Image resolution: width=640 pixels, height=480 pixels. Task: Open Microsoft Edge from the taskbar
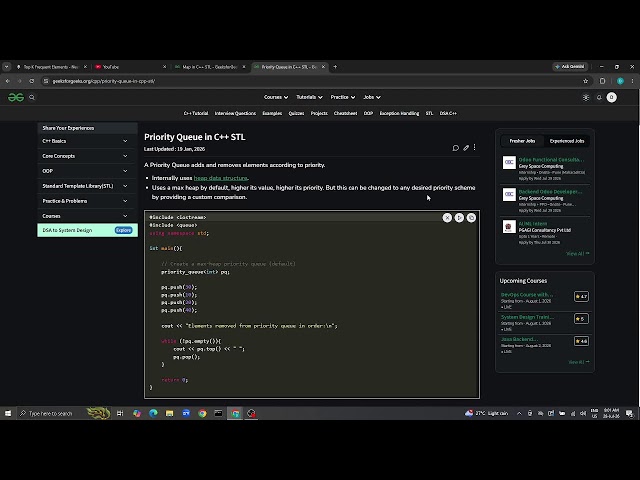click(x=153, y=413)
